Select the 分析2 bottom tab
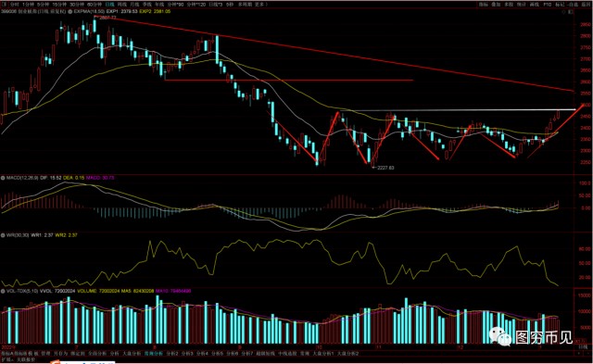Image resolution: width=593 pixels, height=364 pixels. pyautogui.click(x=171, y=354)
